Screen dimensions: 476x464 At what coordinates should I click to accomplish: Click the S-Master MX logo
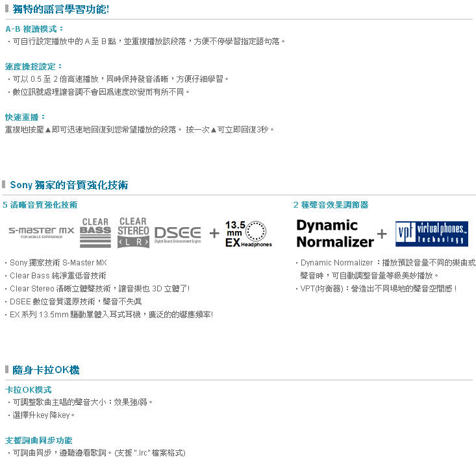point(42,232)
